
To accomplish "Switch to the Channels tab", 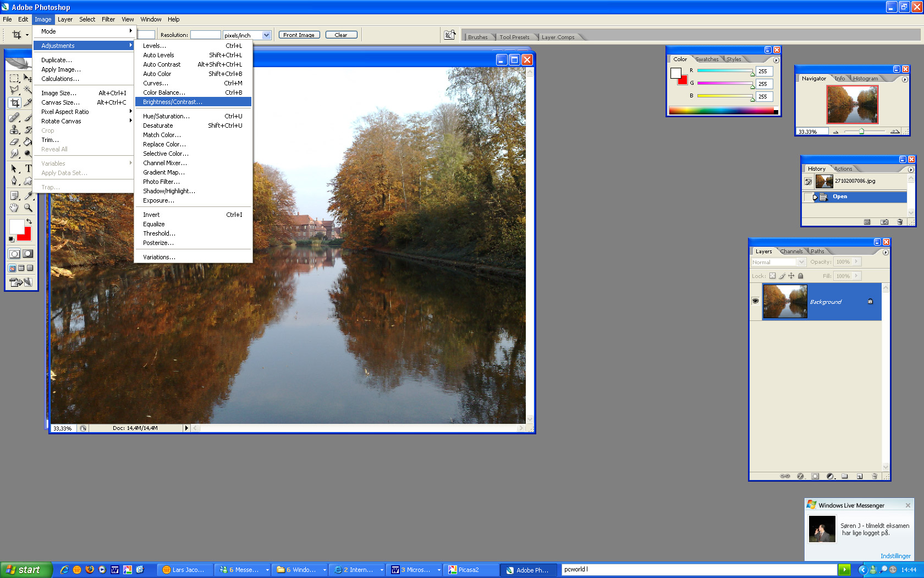I will click(x=791, y=252).
